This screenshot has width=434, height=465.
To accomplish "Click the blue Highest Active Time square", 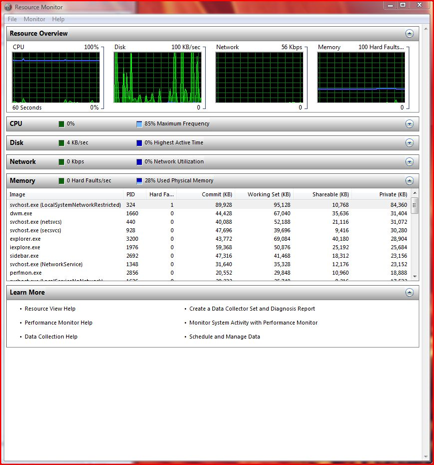I will click(139, 143).
